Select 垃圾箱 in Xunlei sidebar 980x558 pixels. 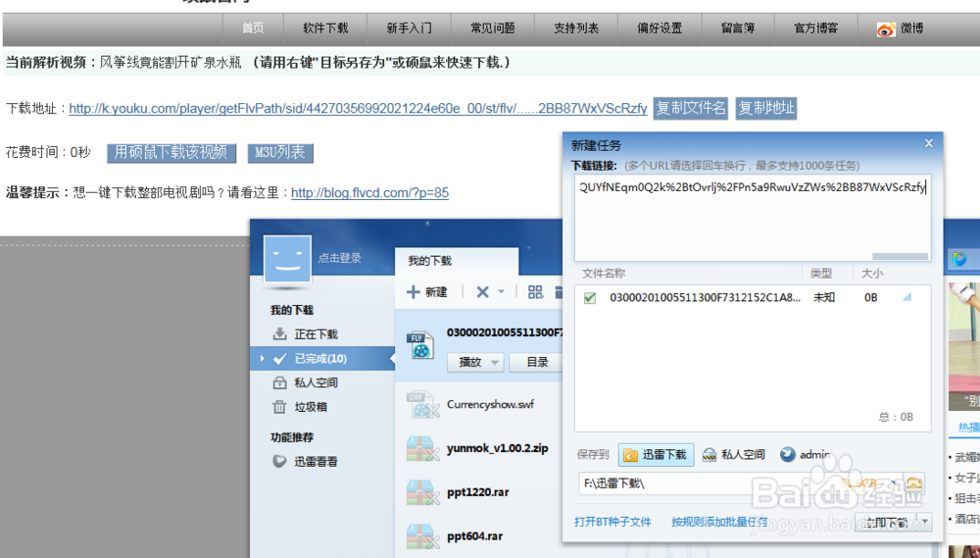(311, 407)
